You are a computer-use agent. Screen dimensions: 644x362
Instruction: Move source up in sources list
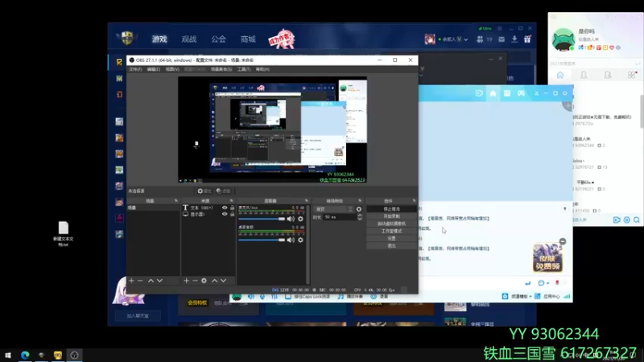[x=214, y=281]
